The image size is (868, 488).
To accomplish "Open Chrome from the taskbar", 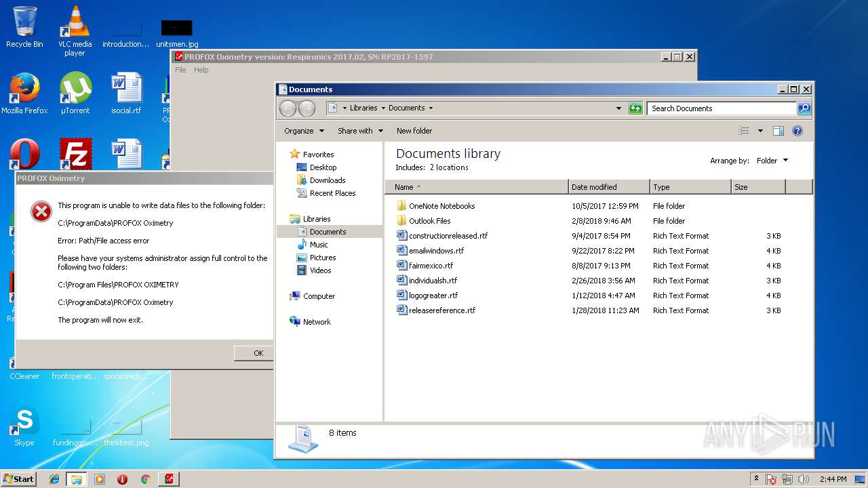I will [145, 479].
